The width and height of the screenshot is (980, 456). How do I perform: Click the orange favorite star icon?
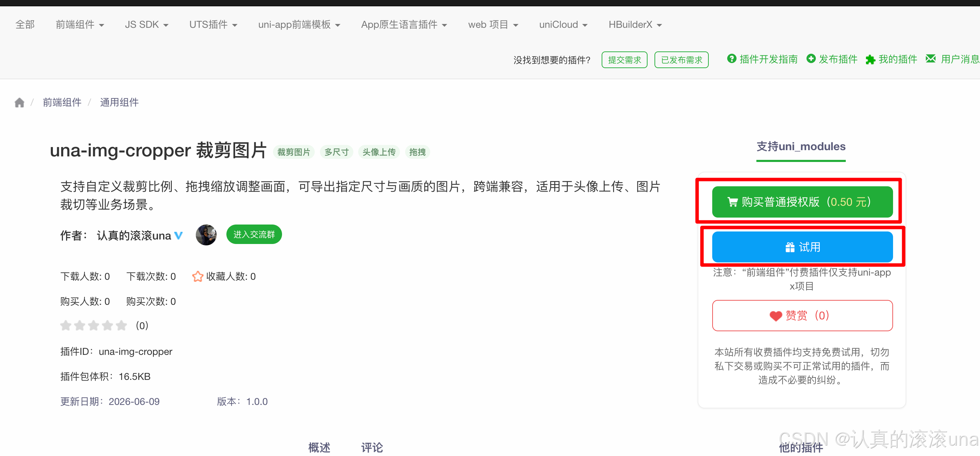coord(198,277)
